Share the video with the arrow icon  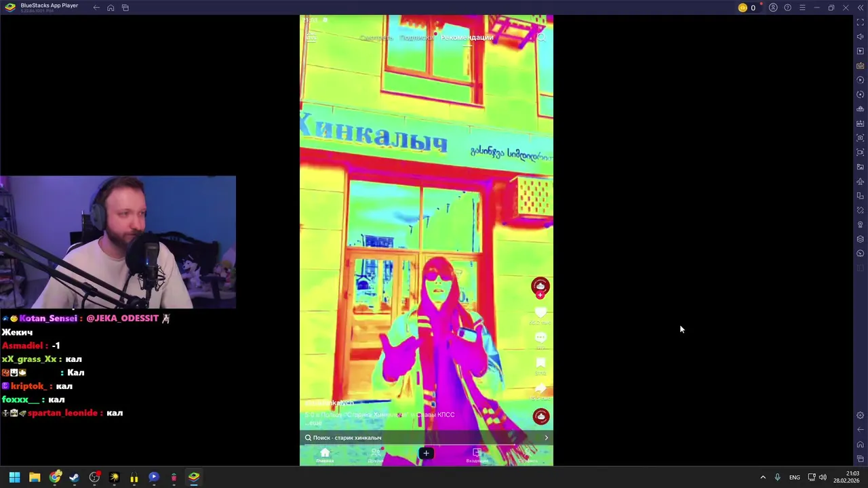pos(540,388)
